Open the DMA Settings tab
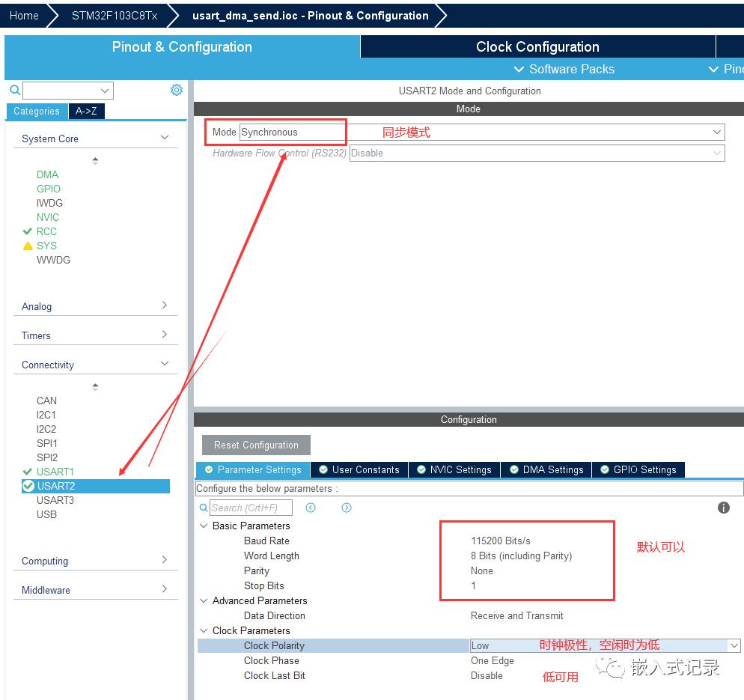 coord(546,469)
